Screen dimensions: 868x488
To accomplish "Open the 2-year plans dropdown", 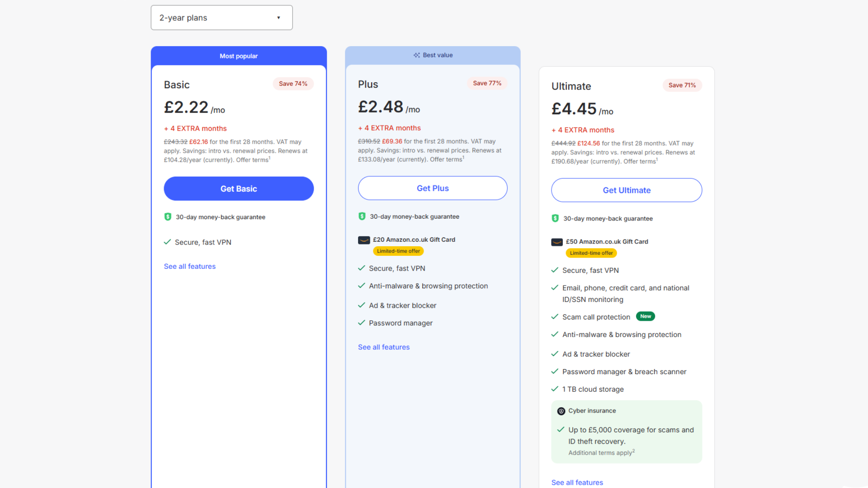I will (x=222, y=17).
